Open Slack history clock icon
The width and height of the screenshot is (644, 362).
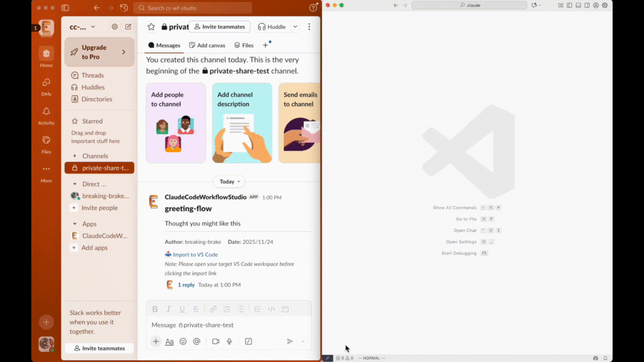tap(124, 8)
